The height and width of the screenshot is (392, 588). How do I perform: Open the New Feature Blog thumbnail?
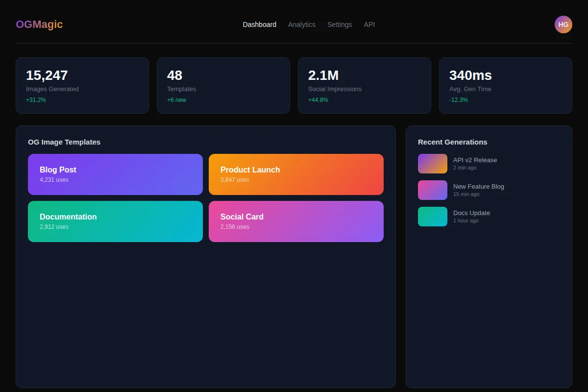pyautogui.click(x=432, y=190)
